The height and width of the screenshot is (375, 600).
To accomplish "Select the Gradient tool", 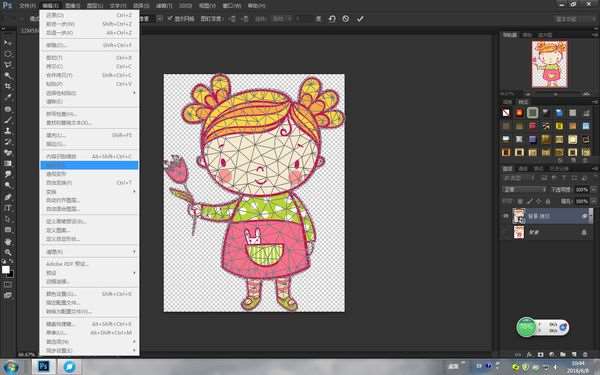I will tap(8, 163).
